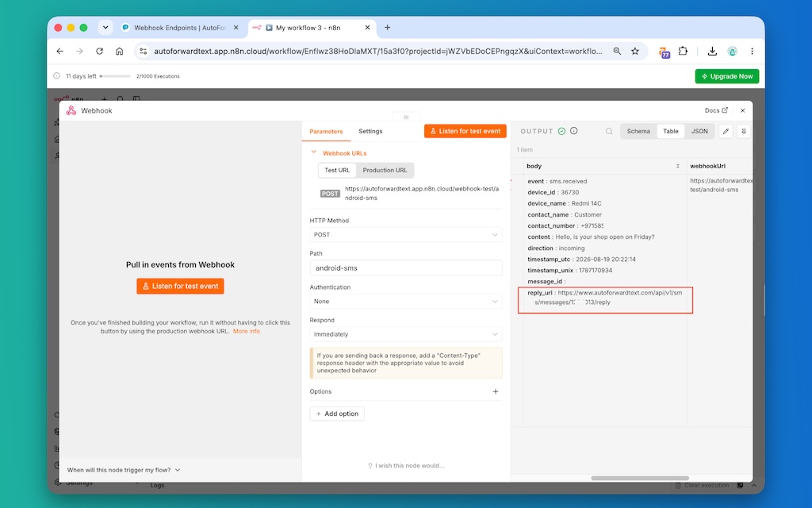Open the HTTP Method dropdown
This screenshot has height=508, width=812.
tap(405, 235)
